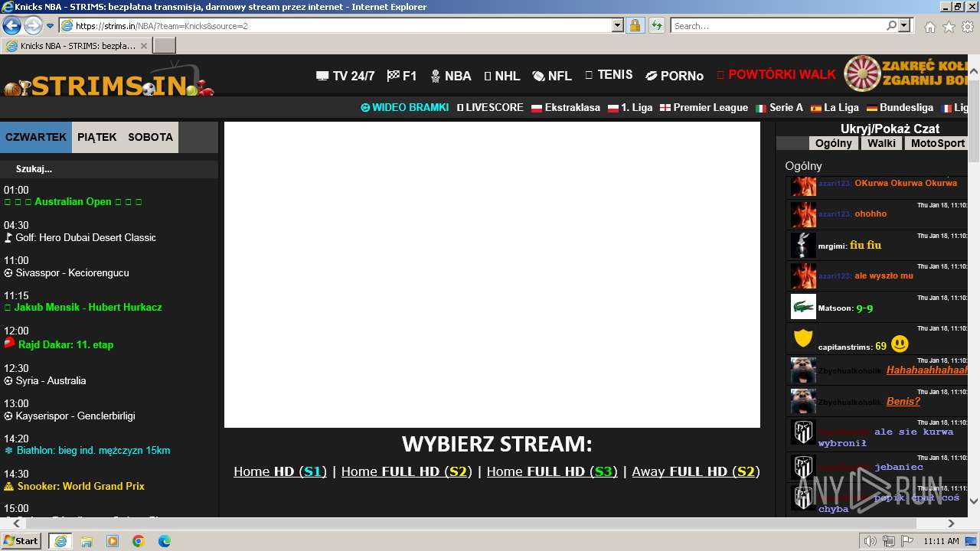Open 1. Liga league link
The width and height of the screenshot is (980, 551).
point(630,107)
